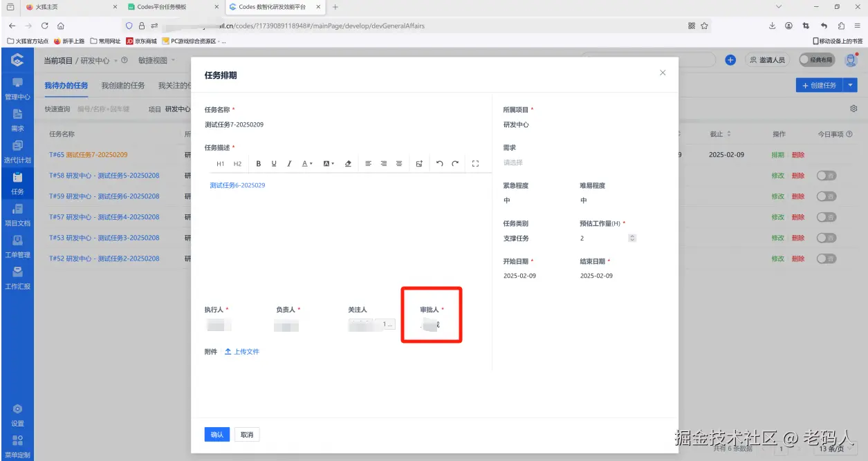Screen dimensions: 868x461
Task: Apply H2 heading in description editor
Action: tap(237, 164)
